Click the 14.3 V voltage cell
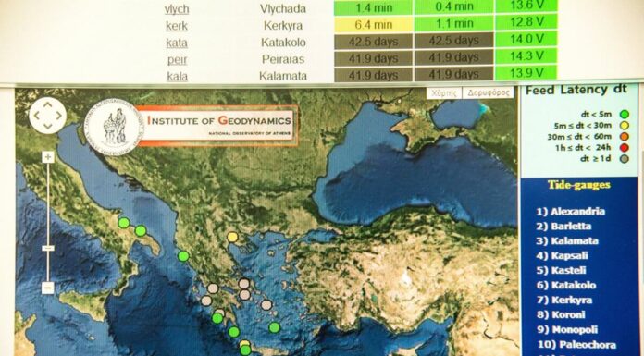 point(526,55)
